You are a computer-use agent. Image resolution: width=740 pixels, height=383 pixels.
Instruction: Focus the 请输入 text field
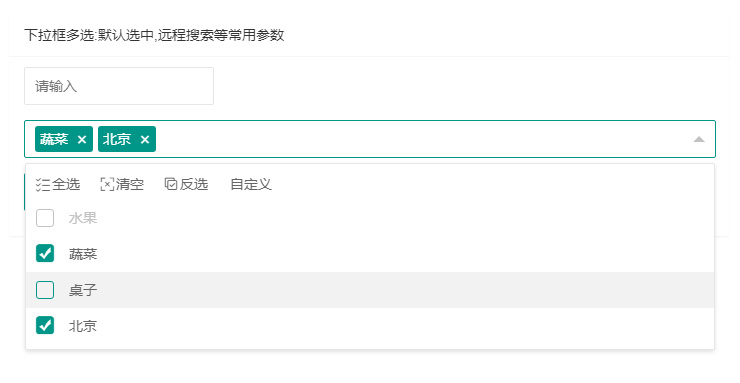(119, 86)
